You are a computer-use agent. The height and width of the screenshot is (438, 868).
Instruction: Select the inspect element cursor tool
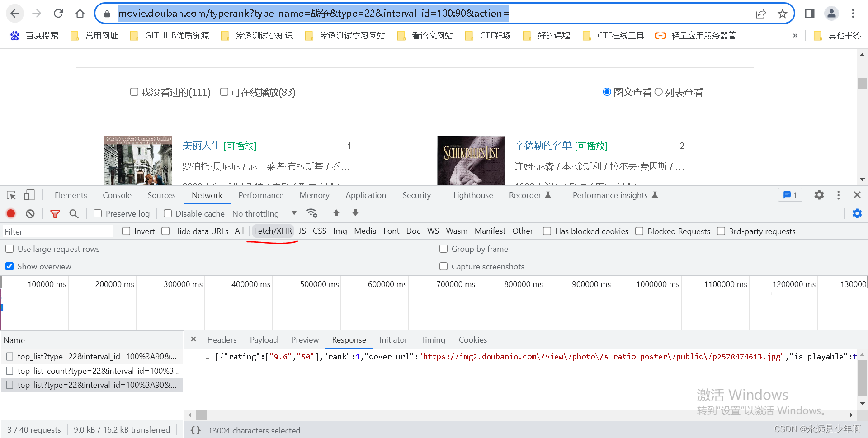point(11,195)
